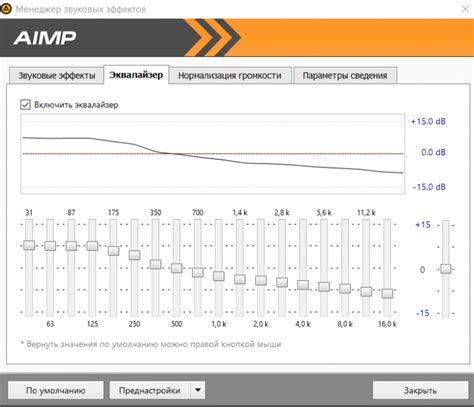
Task: Click the 2,8 k band slider handle
Action: (x=282, y=282)
